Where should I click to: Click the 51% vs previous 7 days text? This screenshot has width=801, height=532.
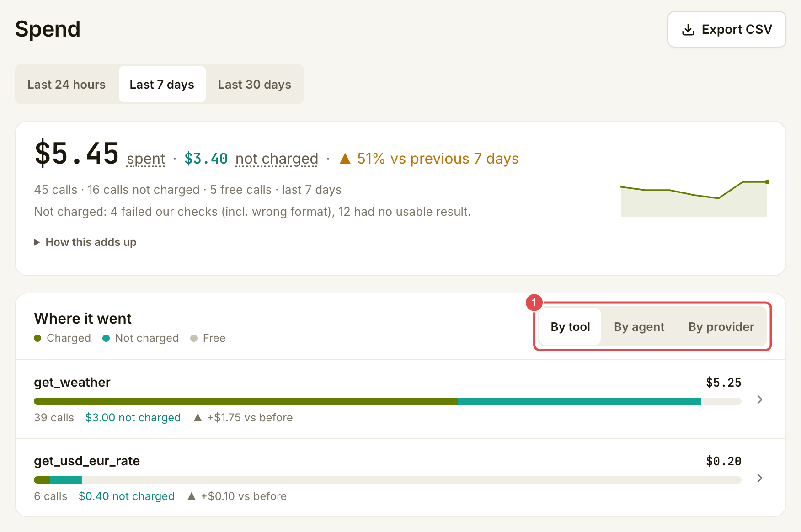point(438,159)
